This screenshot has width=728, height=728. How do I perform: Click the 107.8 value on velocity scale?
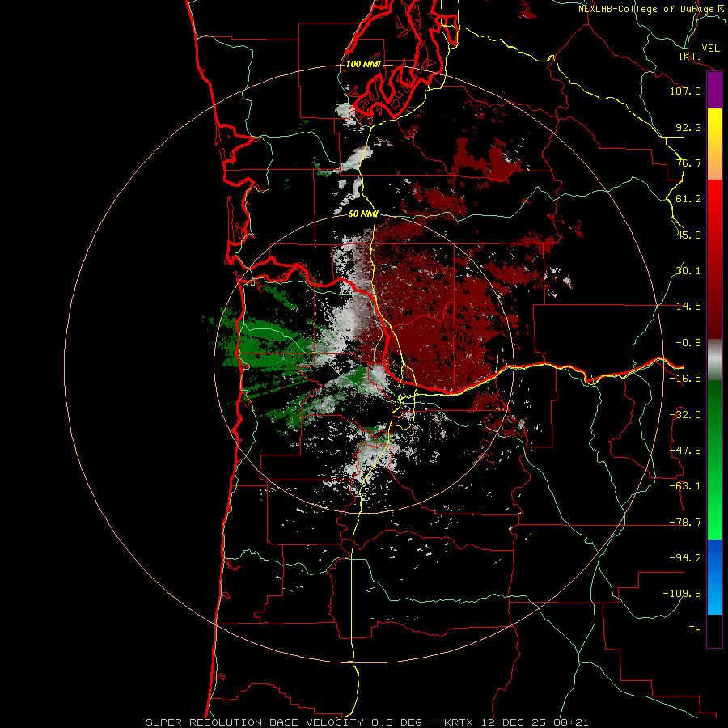[x=685, y=91]
